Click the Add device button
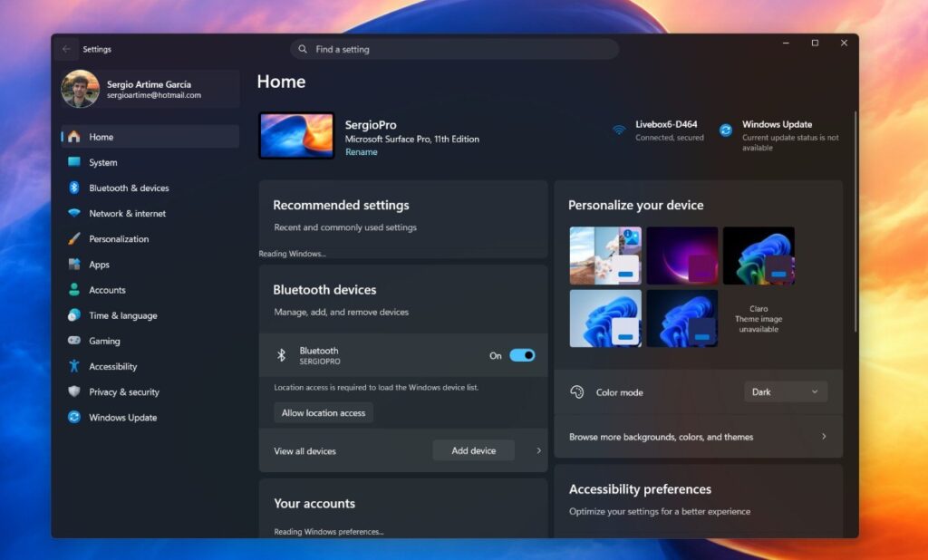This screenshot has width=928, height=560. (x=473, y=450)
